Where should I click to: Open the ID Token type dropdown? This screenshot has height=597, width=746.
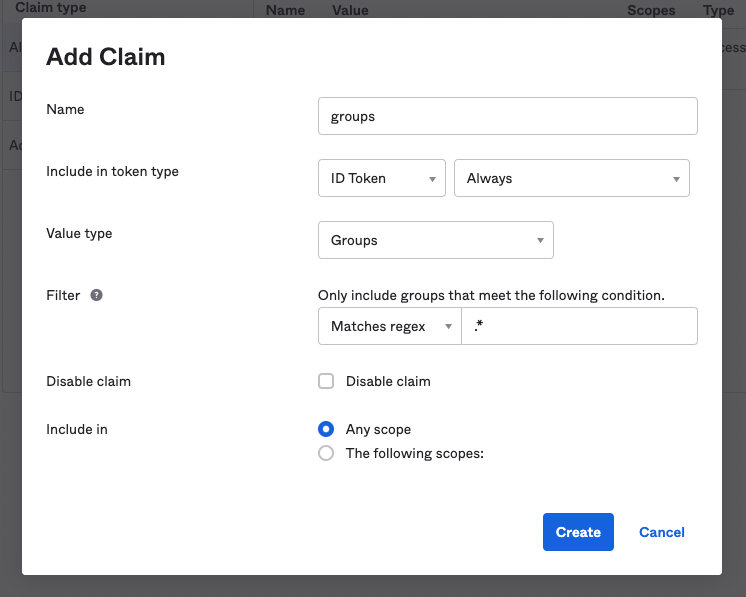(380, 179)
